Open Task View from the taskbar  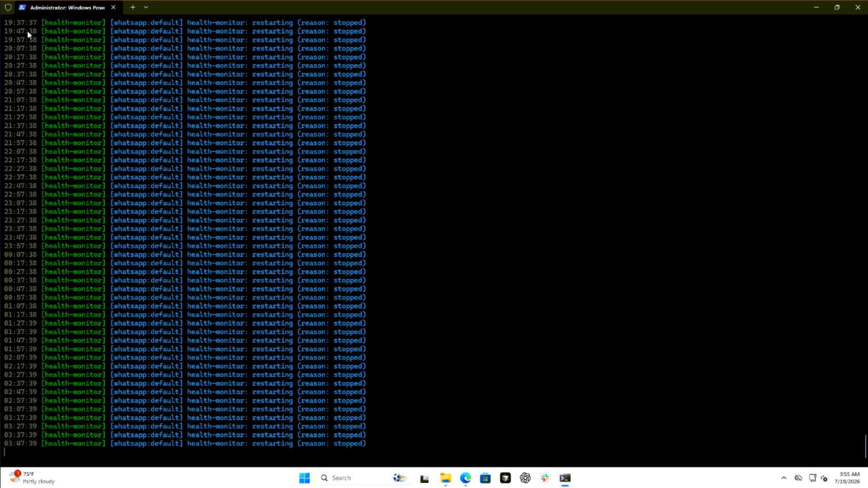point(425,478)
